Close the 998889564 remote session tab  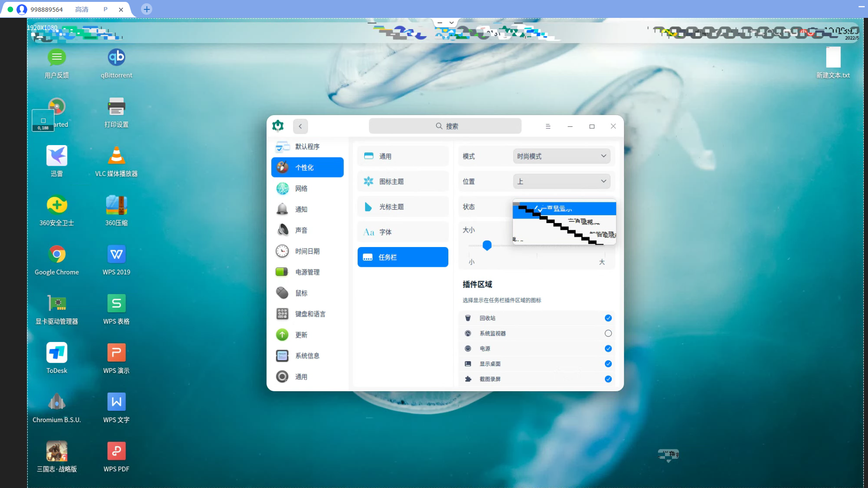(121, 9)
